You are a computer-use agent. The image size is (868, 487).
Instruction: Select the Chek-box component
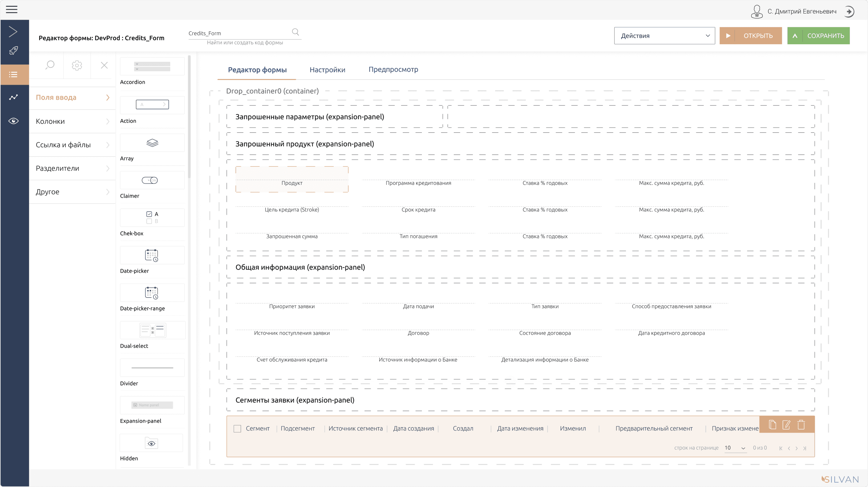pyautogui.click(x=152, y=218)
